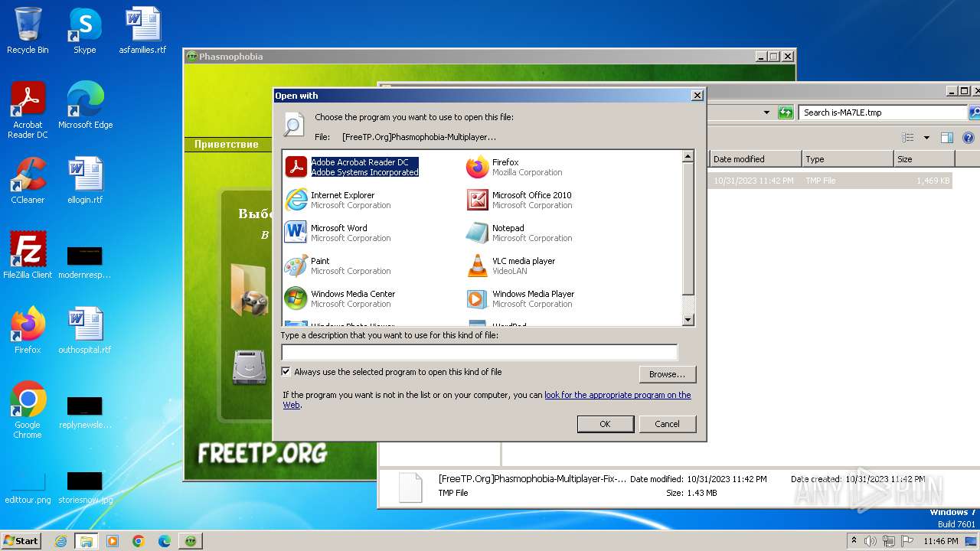Untick Always use the selected program checkbox
The width and height of the screenshot is (980, 551).
(x=286, y=372)
